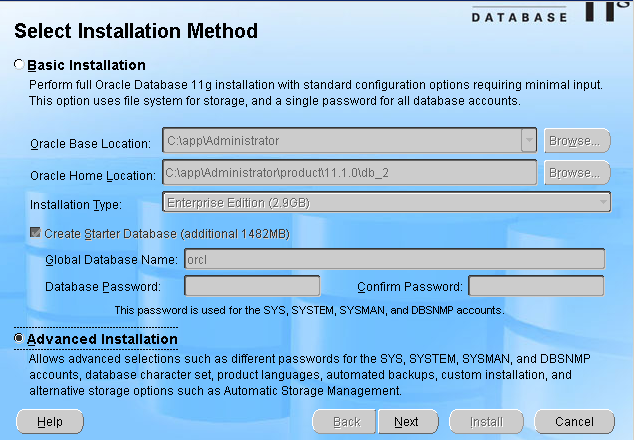The image size is (634, 440).
Task: Click the Oracle Home Location label
Action: 93,176
